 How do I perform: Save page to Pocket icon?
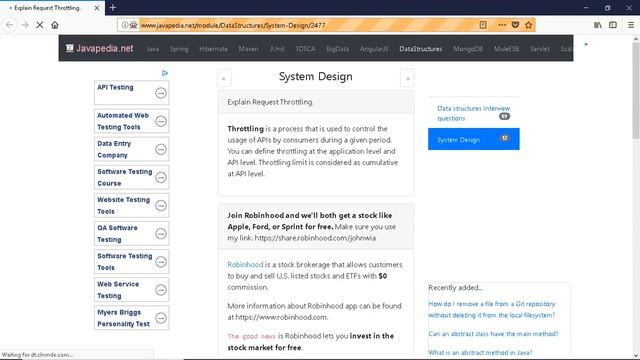(x=515, y=25)
